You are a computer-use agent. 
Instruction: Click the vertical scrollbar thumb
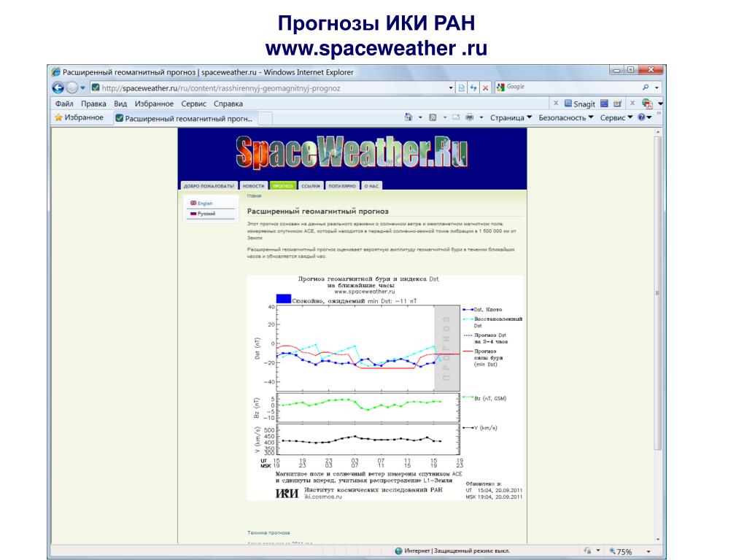[x=658, y=293]
